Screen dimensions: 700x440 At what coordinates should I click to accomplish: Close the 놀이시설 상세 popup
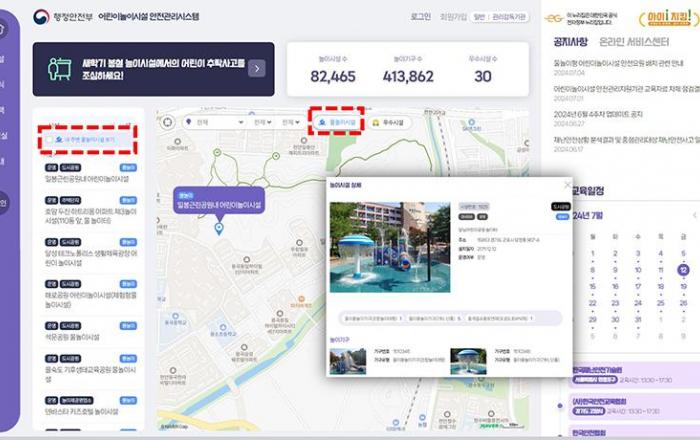(567, 185)
